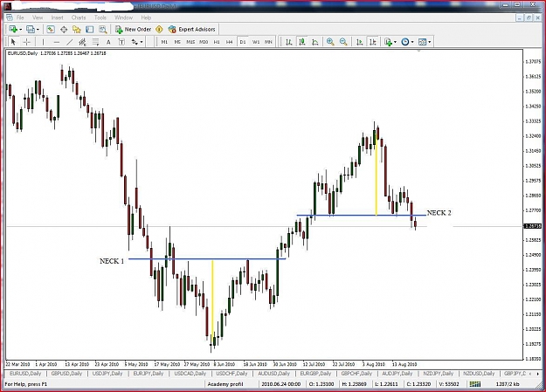The width and height of the screenshot is (546, 392).
Task: Select the D1 daily timeframe button
Action: click(243, 42)
